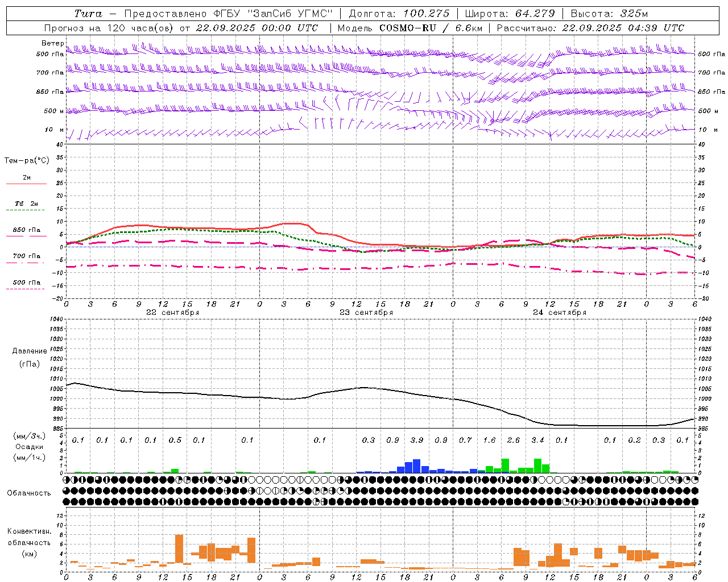Click the calculation time "22.09.2025 04:39 UTC"

pos(623,28)
